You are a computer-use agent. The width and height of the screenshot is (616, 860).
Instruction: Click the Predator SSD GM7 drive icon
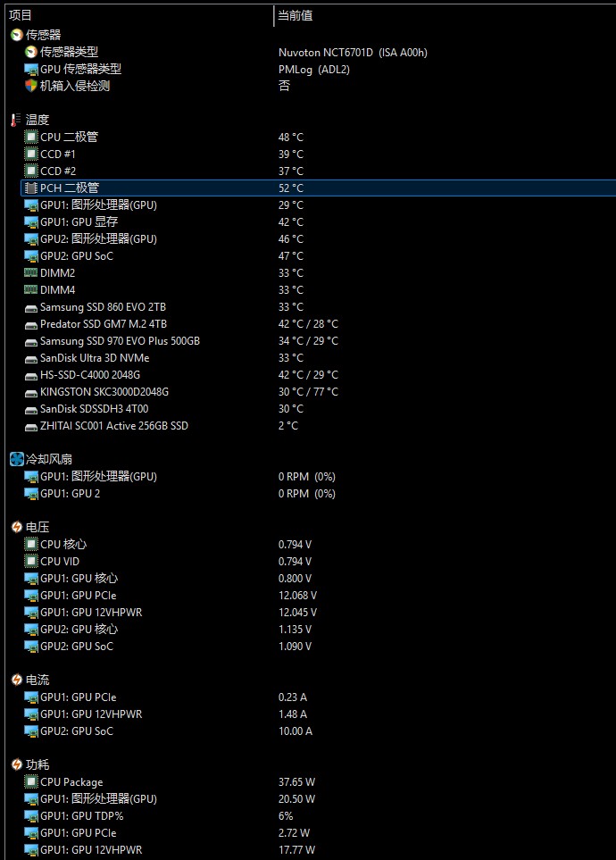31,325
